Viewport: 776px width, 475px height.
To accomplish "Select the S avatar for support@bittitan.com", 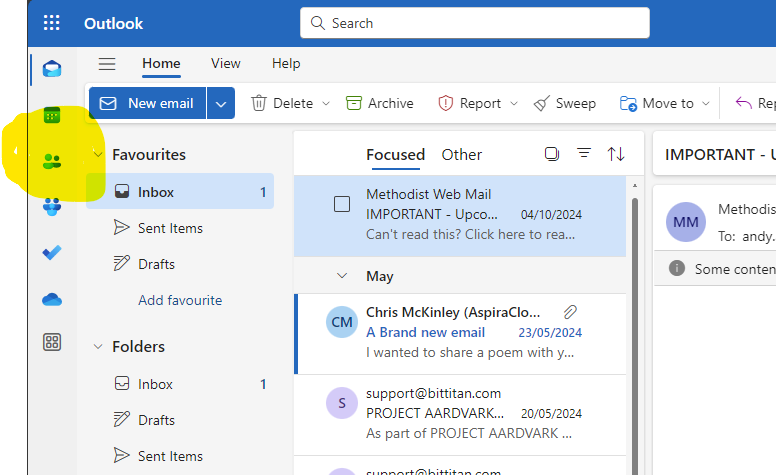I will coord(342,403).
